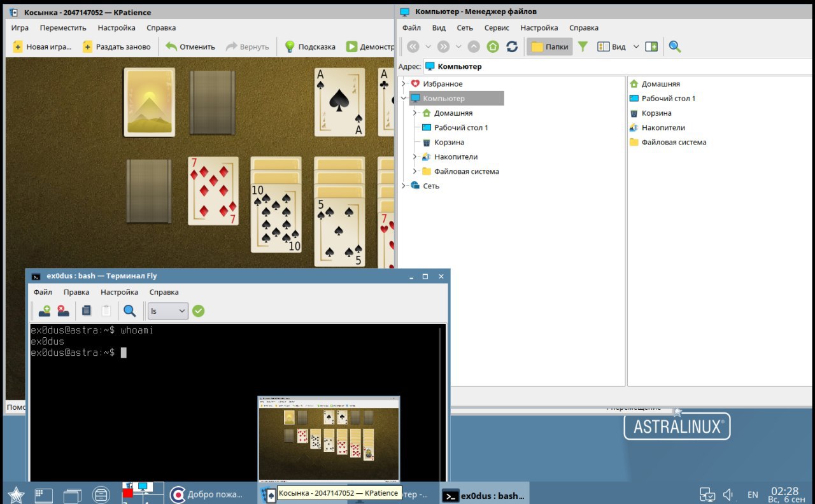Expand Избранное in the folder tree
815x504 pixels.
(x=404, y=84)
